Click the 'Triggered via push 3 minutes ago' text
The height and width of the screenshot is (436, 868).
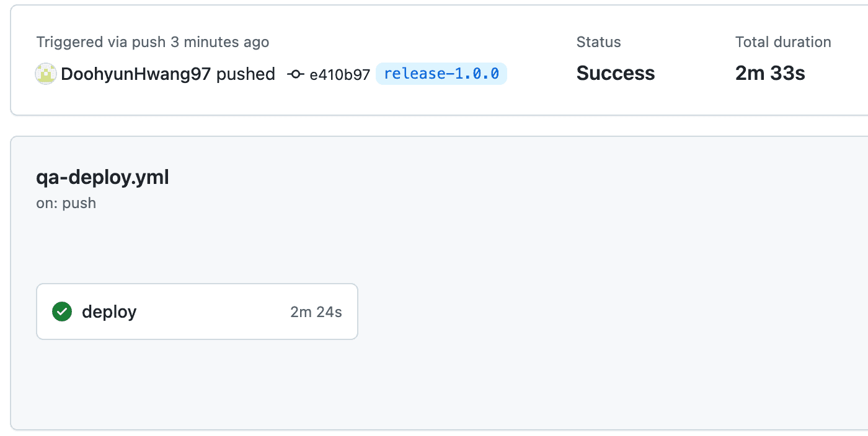tap(153, 41)
